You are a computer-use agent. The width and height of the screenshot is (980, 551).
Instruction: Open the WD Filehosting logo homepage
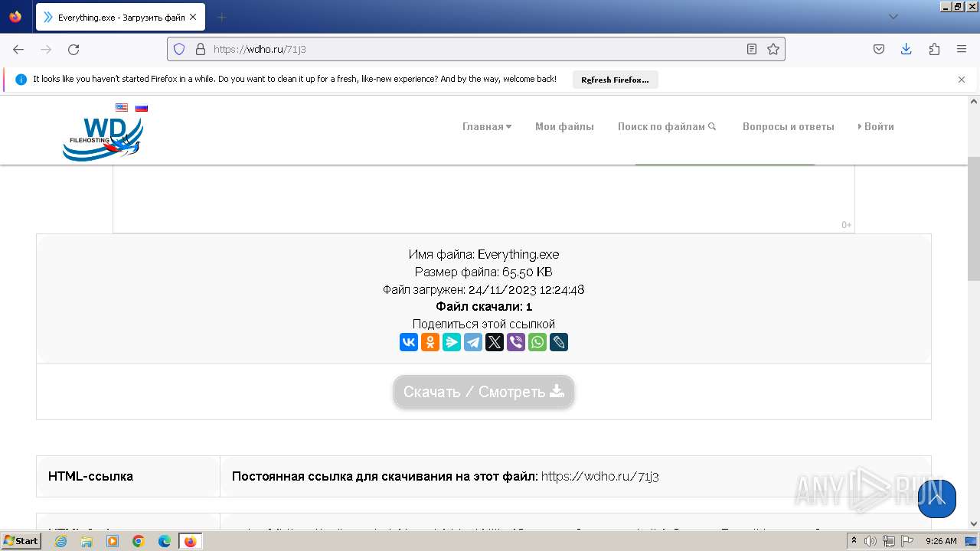[x=103, y=139]
